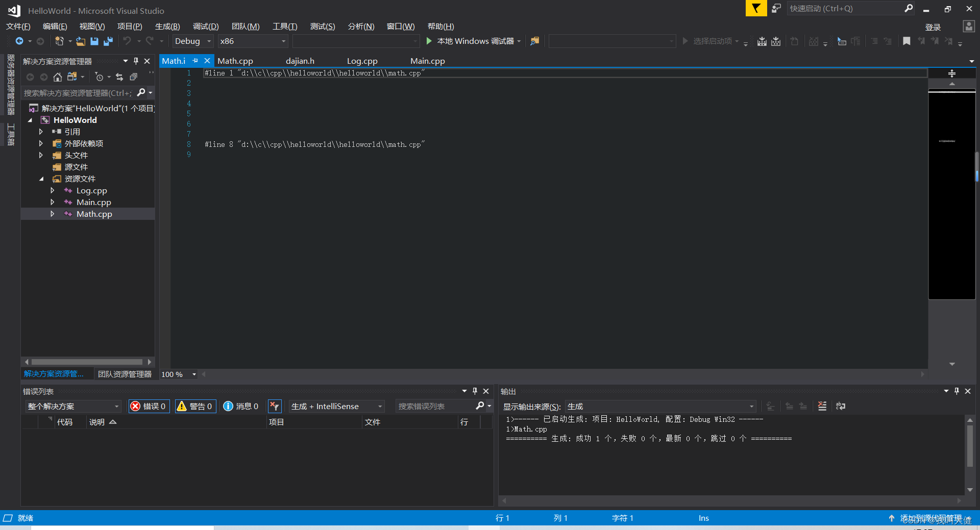Click the send feedback icon near quick launch
Image resolution: width=980 pixels, height=530 pixels.
pyautogui.click(x=776, y=8)
